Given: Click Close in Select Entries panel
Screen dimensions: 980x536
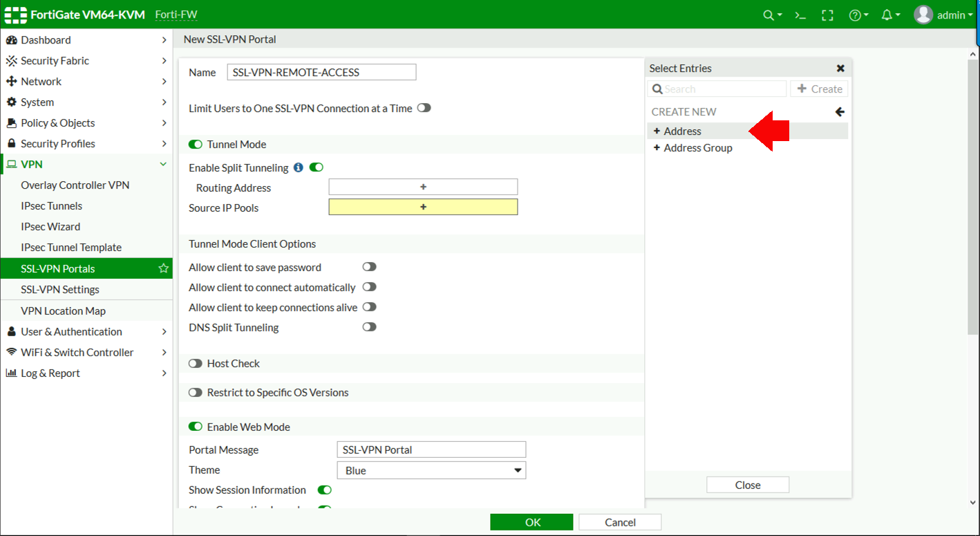Looking at the screenshot, I should point(748,485).
